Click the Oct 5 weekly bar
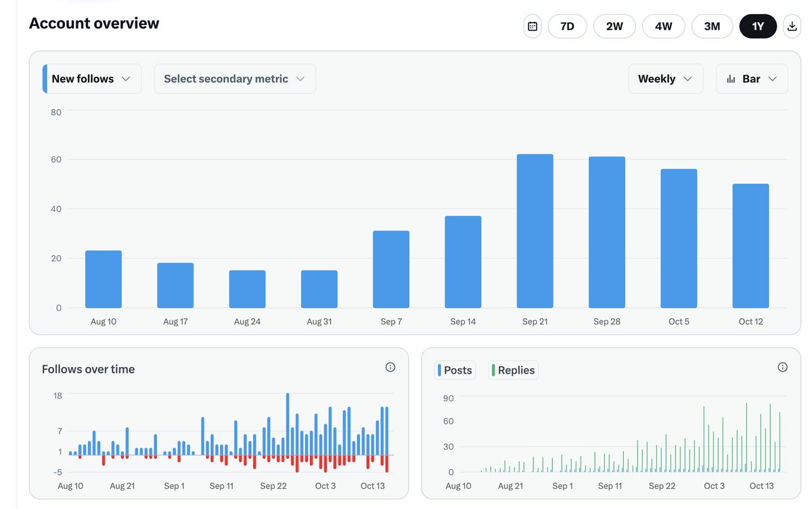This screenshot has height=509, width=812. 679,238
